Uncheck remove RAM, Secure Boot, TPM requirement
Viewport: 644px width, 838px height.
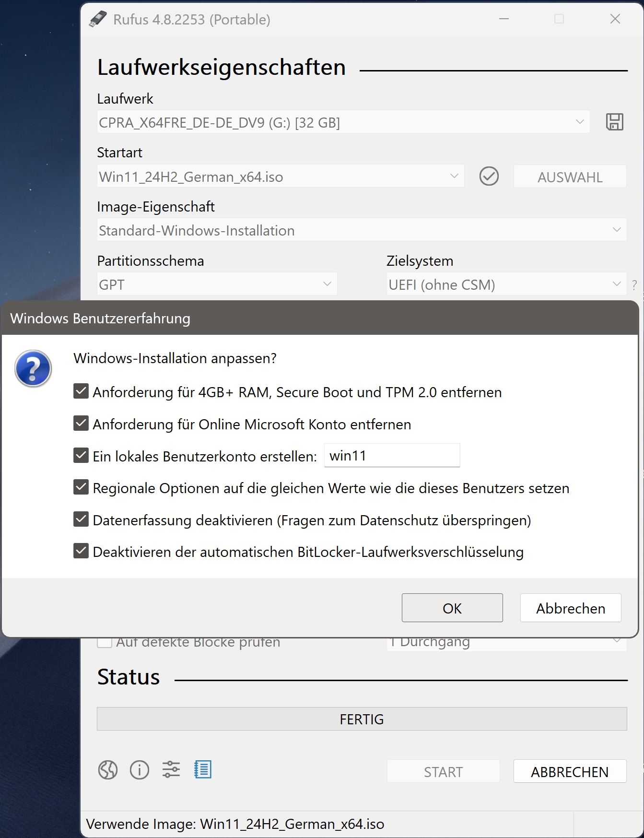[x=81, y=391]
